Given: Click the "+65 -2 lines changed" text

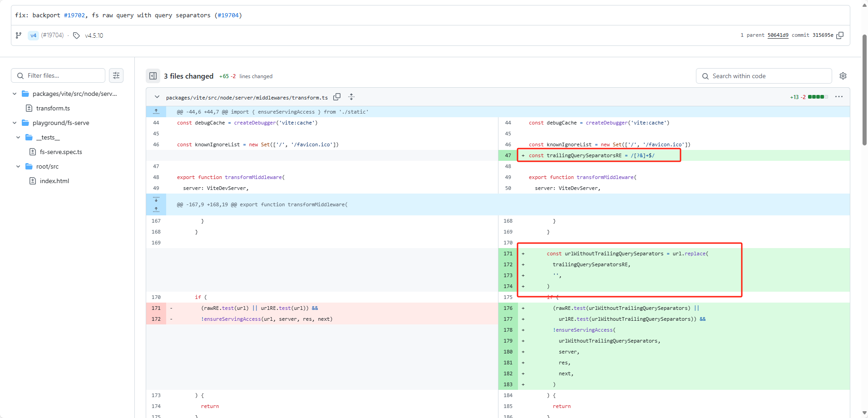Looking at the screenshot, I should pos(246,76).
